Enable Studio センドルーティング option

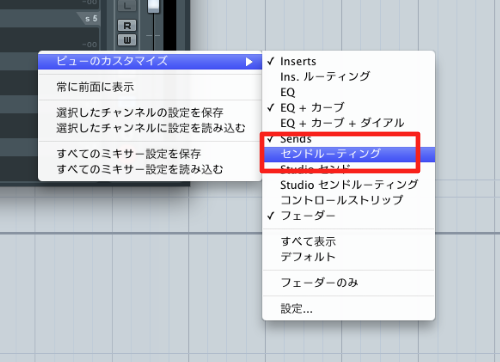click(349, 184)
